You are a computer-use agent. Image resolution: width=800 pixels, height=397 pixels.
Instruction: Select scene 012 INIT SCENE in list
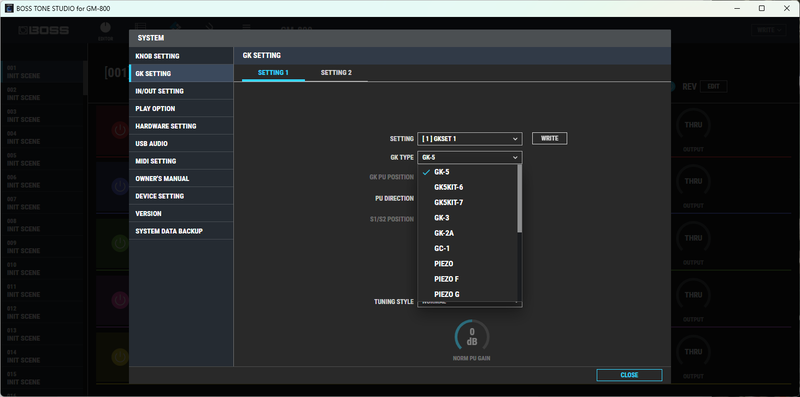[x=42, y=313]
